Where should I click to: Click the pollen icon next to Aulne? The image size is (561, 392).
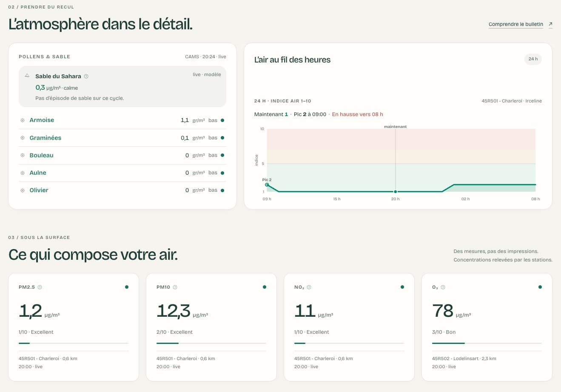pyautogui.click(x=23, y=173)
